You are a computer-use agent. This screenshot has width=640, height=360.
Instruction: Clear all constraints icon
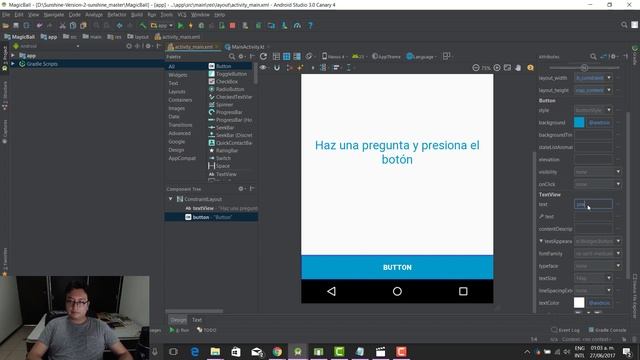289,68
